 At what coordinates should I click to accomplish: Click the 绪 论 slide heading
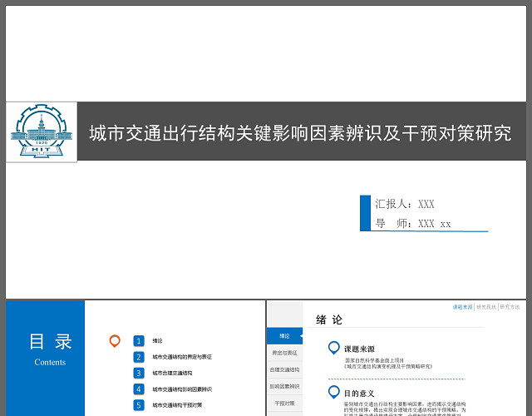click(x=329, y=319)
